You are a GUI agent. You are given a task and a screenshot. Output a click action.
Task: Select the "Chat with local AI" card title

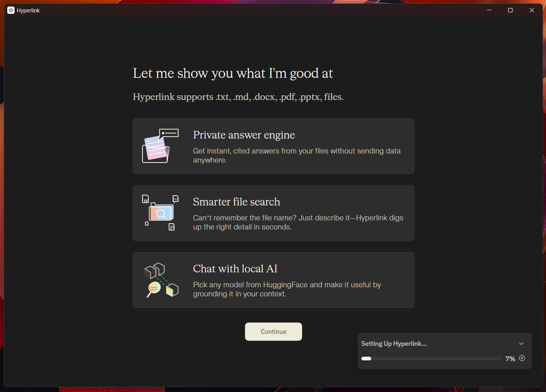pyautogui.click(x=235, y=269)
